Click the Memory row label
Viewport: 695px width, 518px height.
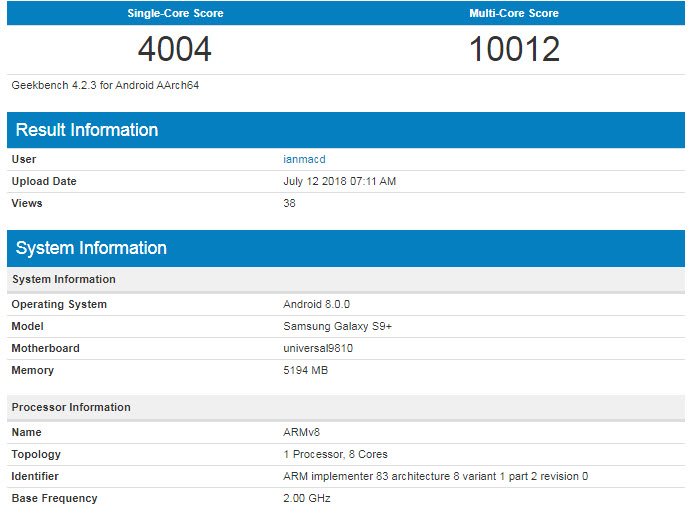click(33, 370)
